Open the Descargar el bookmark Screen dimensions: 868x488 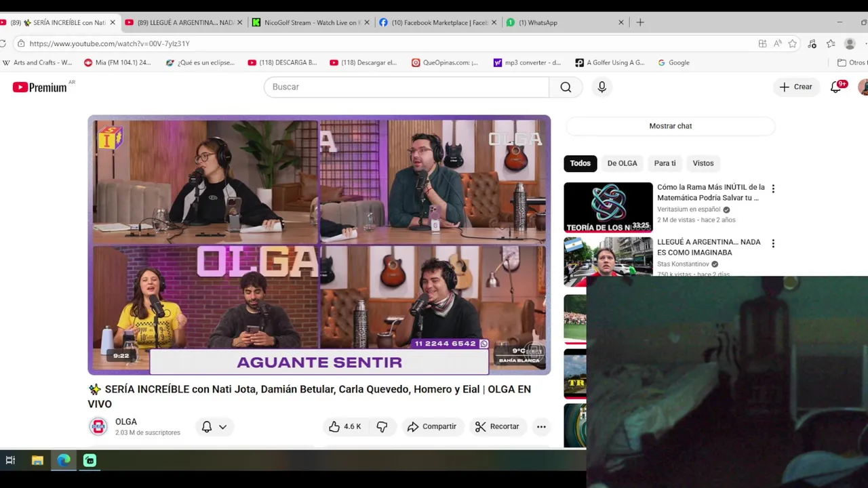click(363, 62)
